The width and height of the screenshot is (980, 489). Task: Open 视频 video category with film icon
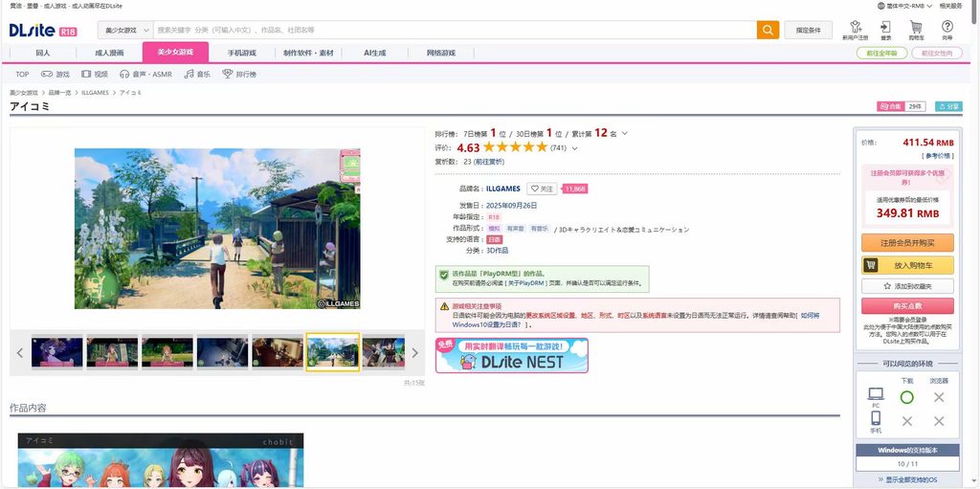95,74
